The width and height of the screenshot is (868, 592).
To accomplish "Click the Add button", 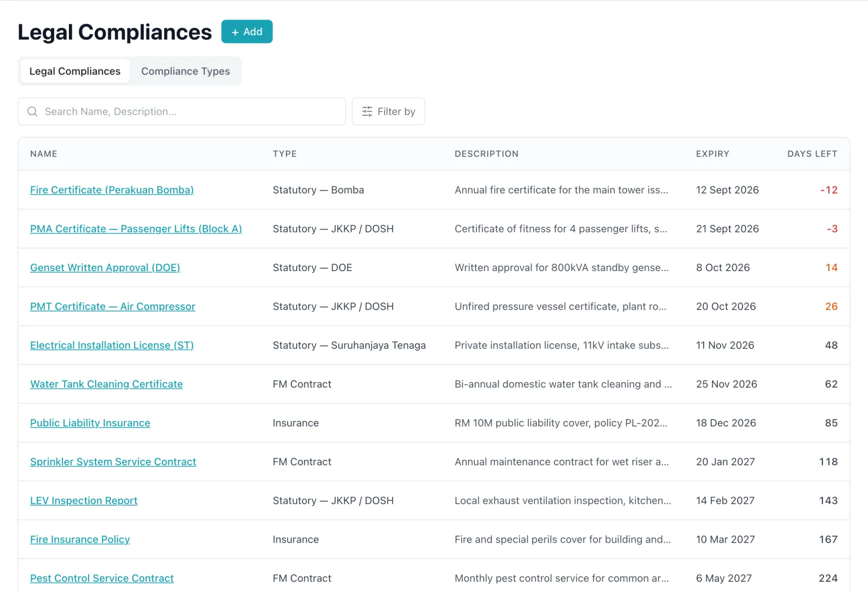I will [x=247, y=31].
